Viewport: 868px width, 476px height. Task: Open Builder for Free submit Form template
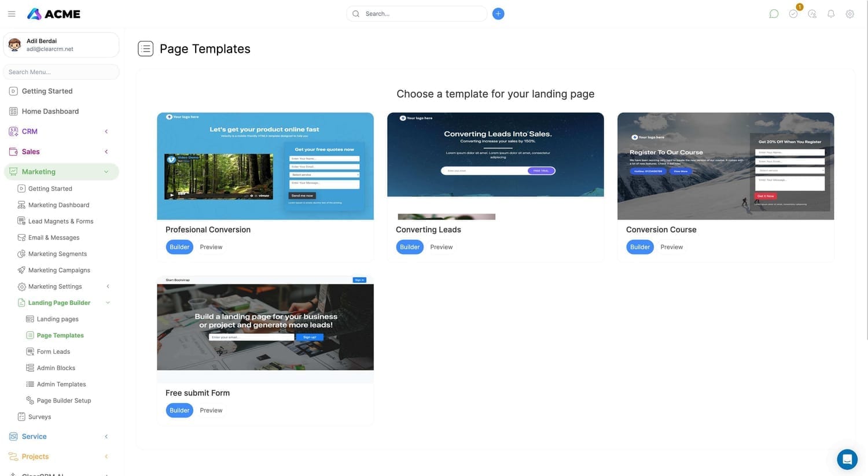(179, 411)
